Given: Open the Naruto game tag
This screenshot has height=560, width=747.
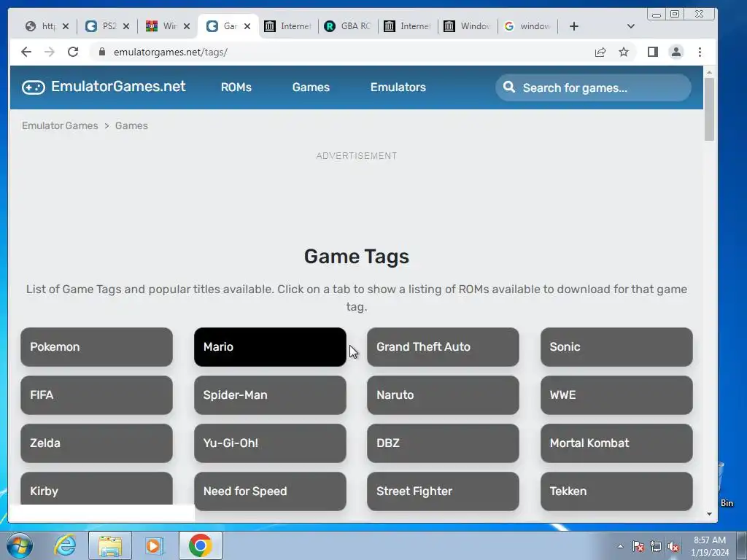Looking at the screenshot, I should point(443,395).
